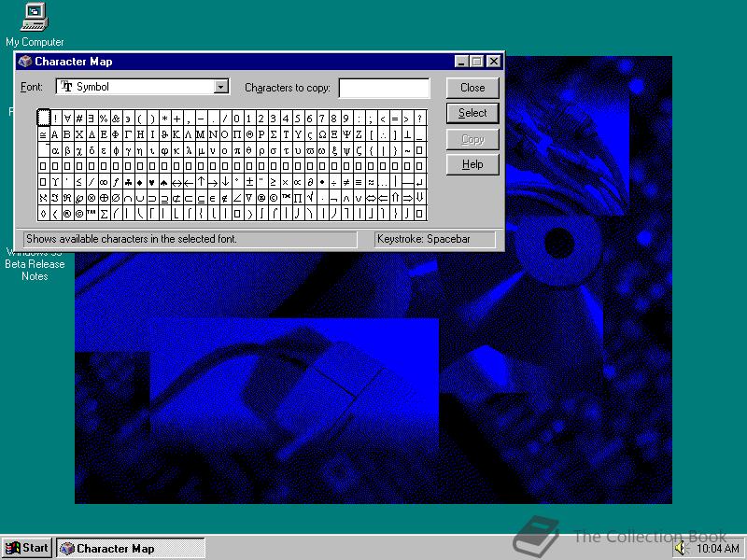Select the nabla ∇ symbol
Image resolution: width=747 pixels, height=560 pixels.
pos(249,197)
